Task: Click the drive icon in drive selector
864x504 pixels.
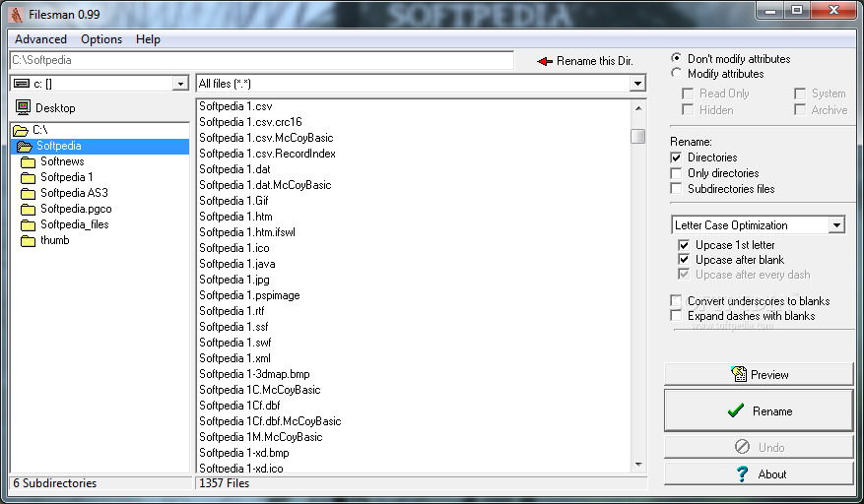Action: [22, 84]
